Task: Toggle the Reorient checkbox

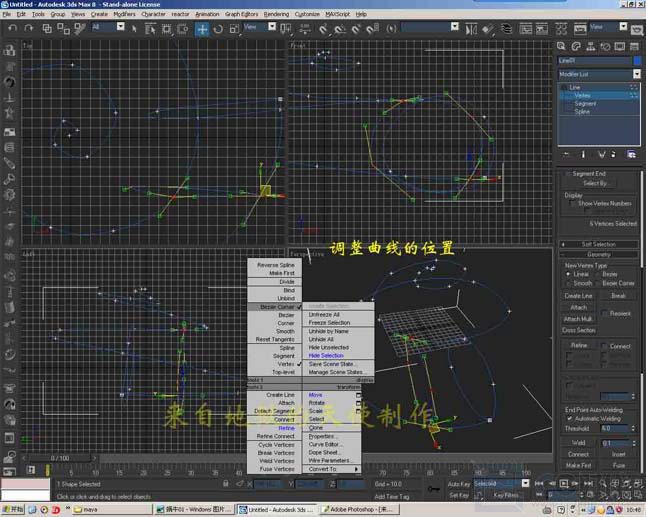Action: tap(604, 313)
